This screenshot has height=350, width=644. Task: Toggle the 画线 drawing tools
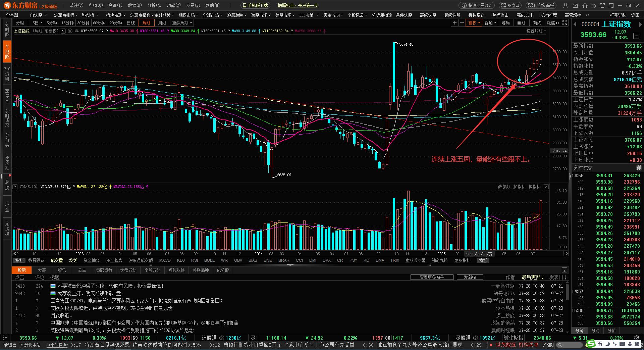tap(521, 23)
